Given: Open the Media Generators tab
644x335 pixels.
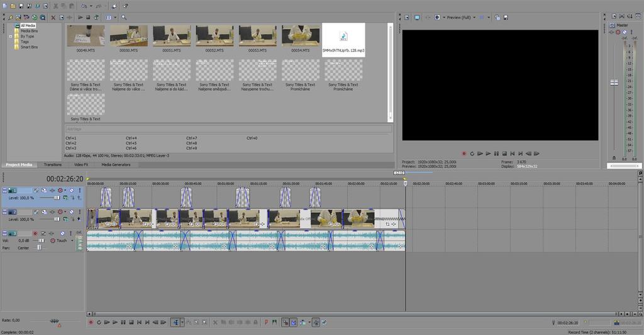Looking at the screenshot, I should pyautogui.click(x=116, y=164).
